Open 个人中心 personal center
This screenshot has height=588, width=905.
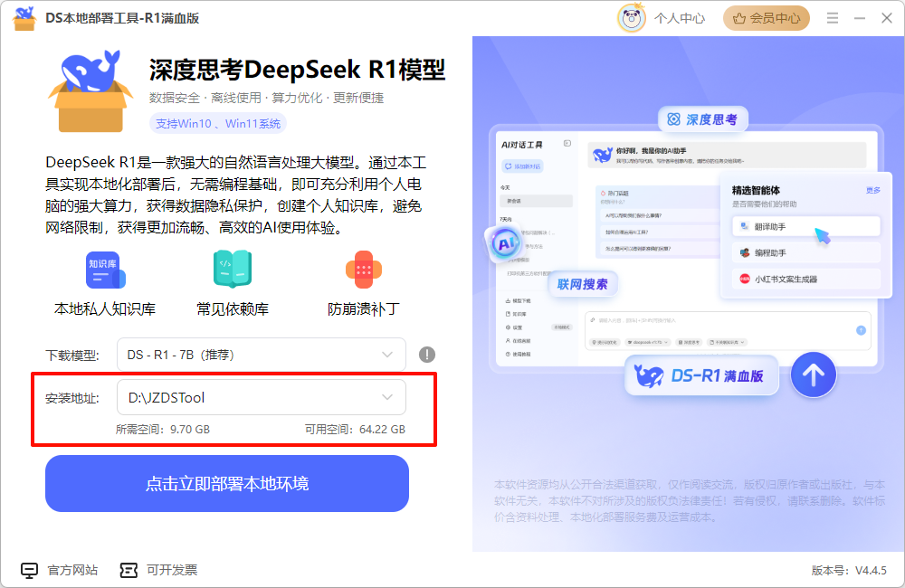(x=680, y=18)
